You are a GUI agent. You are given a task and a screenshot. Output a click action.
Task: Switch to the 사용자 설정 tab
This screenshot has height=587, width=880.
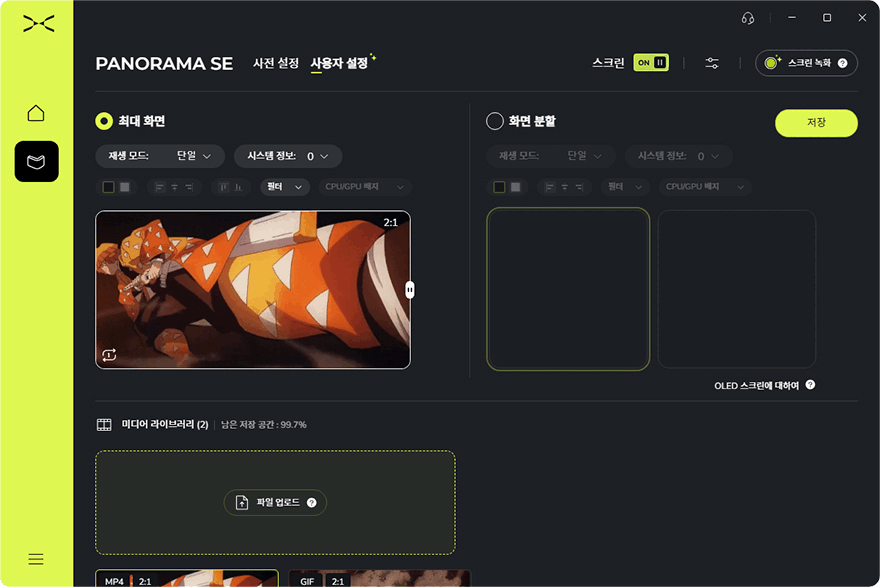[x=339, y=63]
